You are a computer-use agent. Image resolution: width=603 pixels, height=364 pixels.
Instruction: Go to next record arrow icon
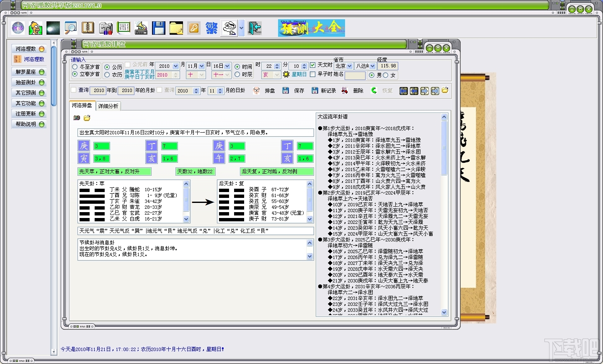tap(425, 91)
